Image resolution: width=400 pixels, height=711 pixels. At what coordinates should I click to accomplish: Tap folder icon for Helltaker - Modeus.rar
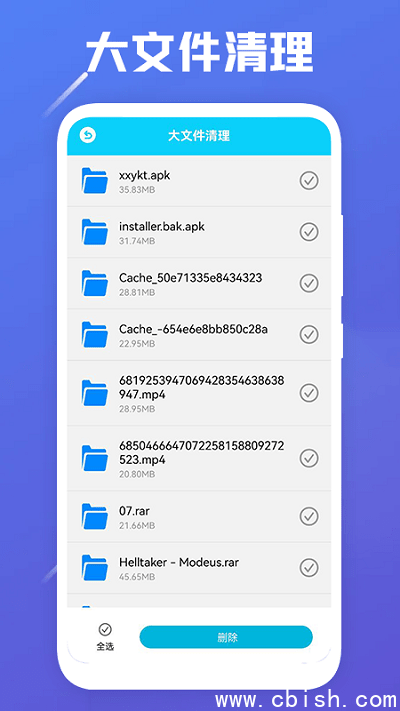tap(95, 568)
